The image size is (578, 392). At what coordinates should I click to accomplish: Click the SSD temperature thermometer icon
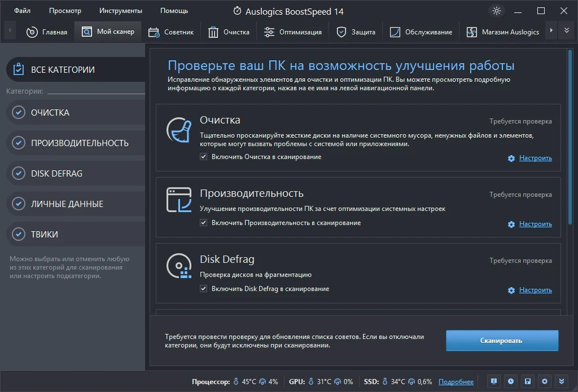coord(385,381)
